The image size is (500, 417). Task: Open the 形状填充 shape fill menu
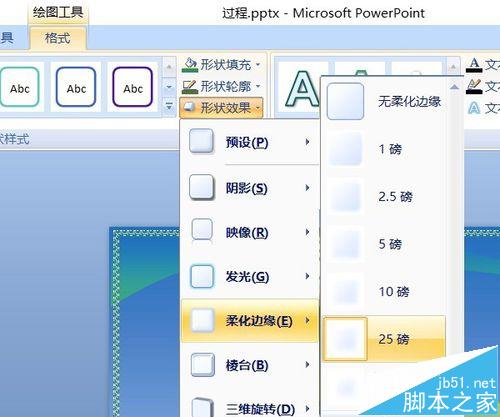(x=222, y=65)
